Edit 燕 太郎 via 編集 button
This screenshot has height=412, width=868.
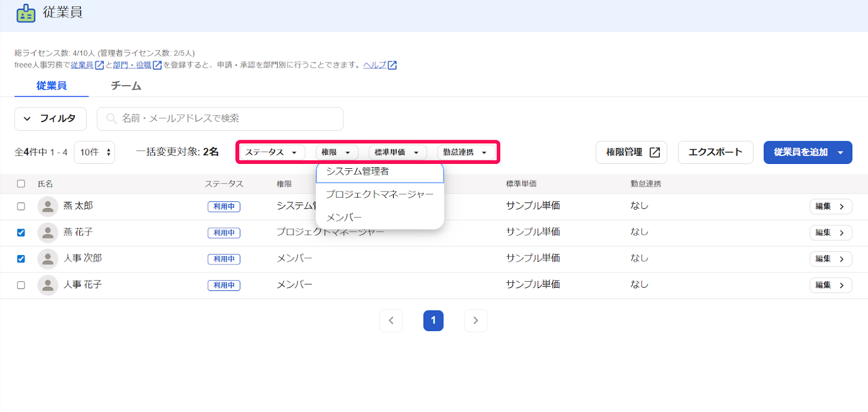coord(831,206)
